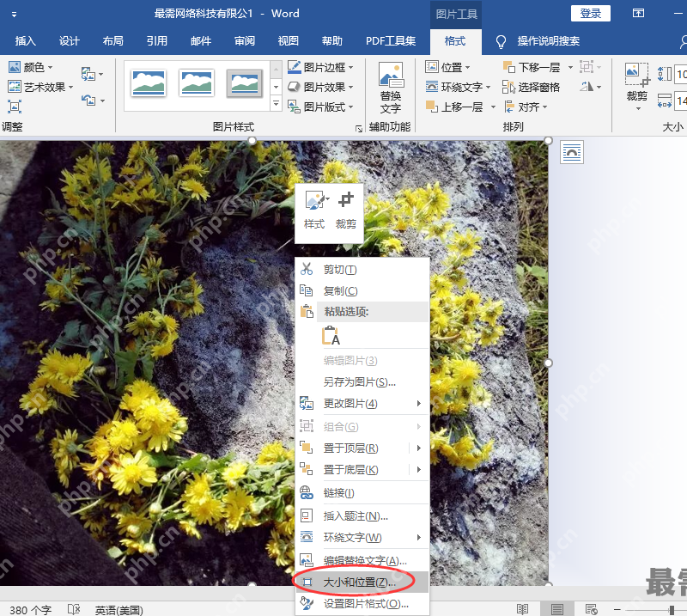Open the 对齐 align dropdown
Image resolution: width=687 pixels, height=616 pixels.
(526, 107)
